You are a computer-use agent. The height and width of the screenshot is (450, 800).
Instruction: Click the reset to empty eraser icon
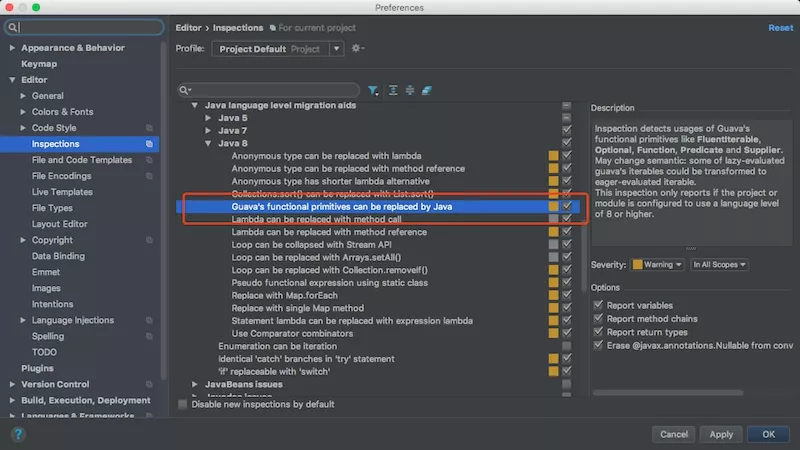[427, 90]
